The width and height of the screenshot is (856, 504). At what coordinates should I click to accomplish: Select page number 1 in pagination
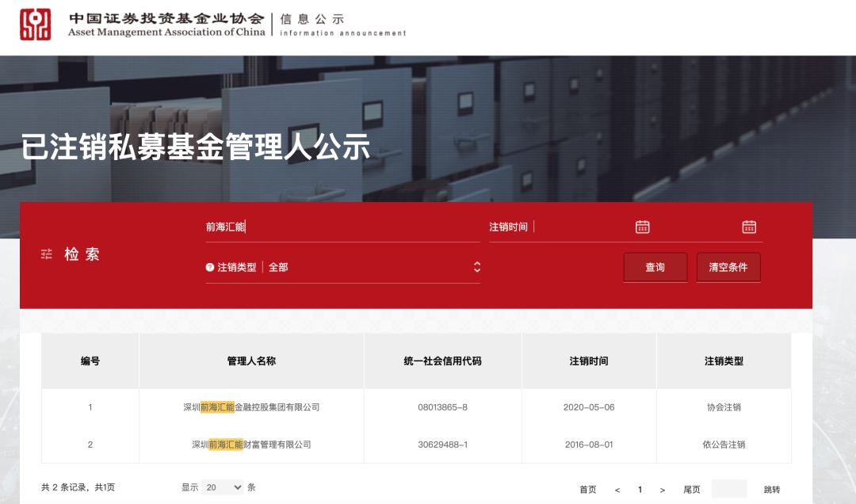(640, 489)
